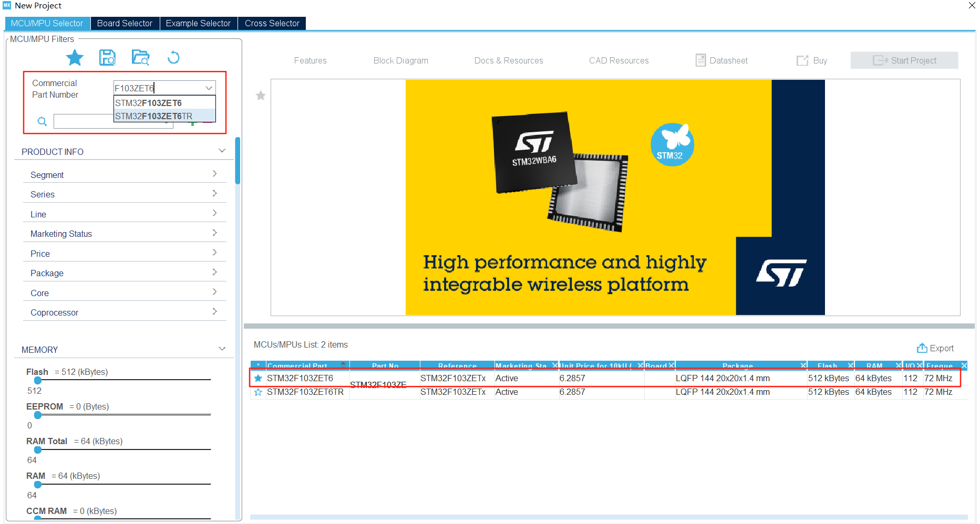This screenshot has width=980, height=524.
Task: Switch to the Example Selector tab
Action: coord(198,23)
